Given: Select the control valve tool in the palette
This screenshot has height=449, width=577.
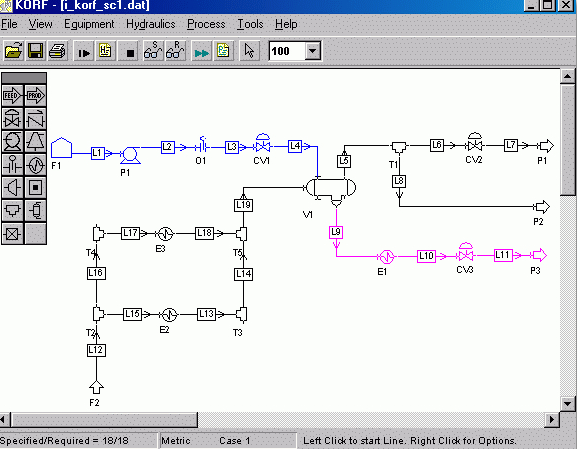Looking at the screenshot, I should click(13, 119).
